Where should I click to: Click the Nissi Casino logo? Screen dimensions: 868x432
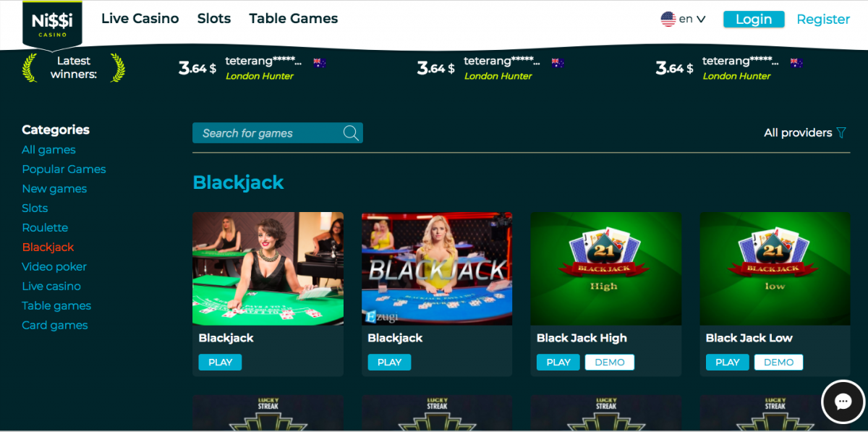point(52,23)
